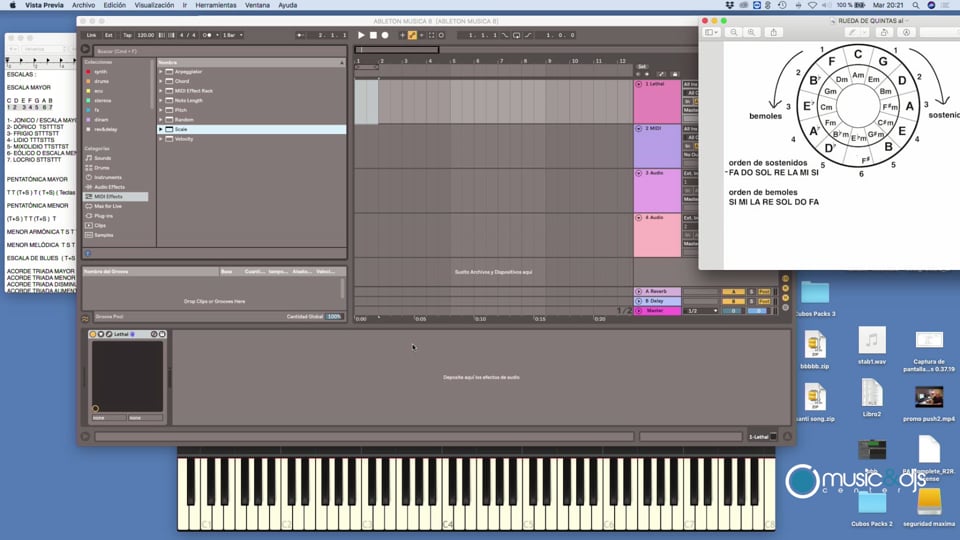Unfold the 3 Audio track arrow
The image size is (960, 540).
tap(639, 173)
